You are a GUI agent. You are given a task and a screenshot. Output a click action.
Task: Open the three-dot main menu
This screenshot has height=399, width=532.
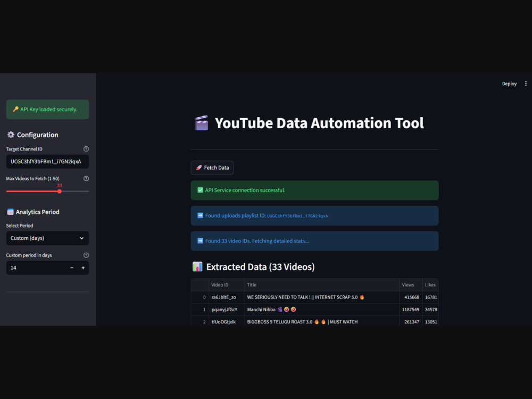tap(526, 84)
